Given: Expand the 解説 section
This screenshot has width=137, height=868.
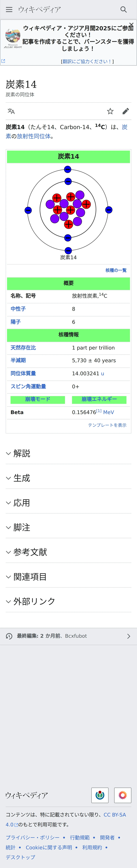Looking at the screenshot, I should click(x=22, y=453).
